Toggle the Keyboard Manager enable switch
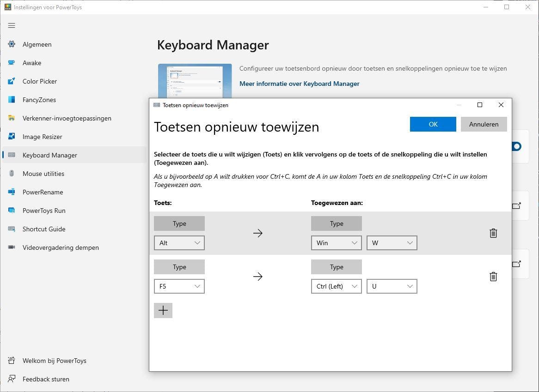The height and width of the screenshot is (392, 539). pos(516,146)
